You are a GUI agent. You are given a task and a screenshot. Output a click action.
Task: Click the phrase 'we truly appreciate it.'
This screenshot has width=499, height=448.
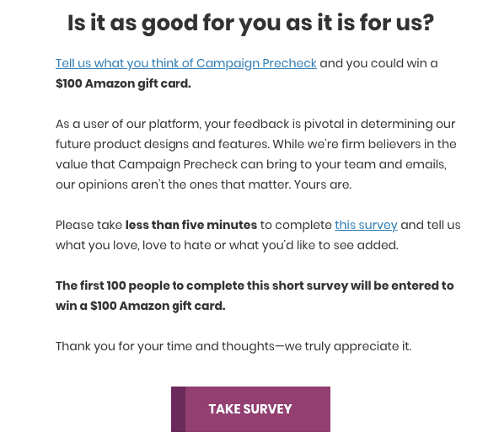(348, 346)
